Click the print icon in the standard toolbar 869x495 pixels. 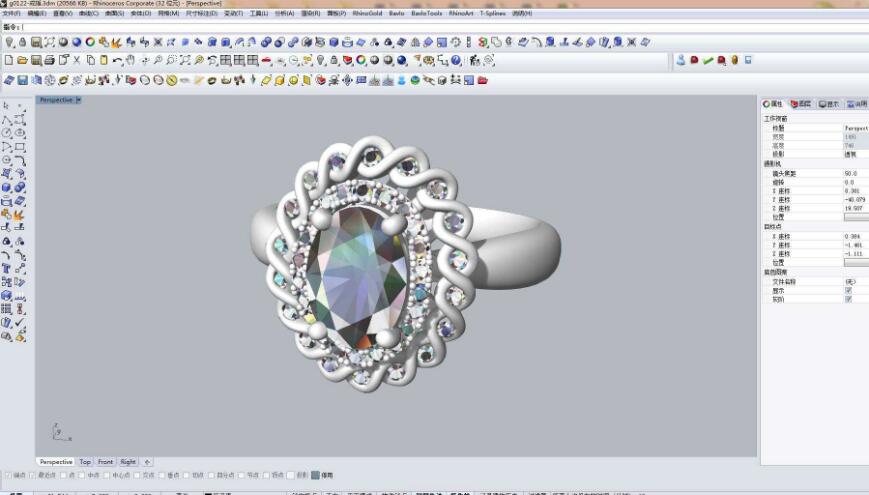(x=49, y=60)
